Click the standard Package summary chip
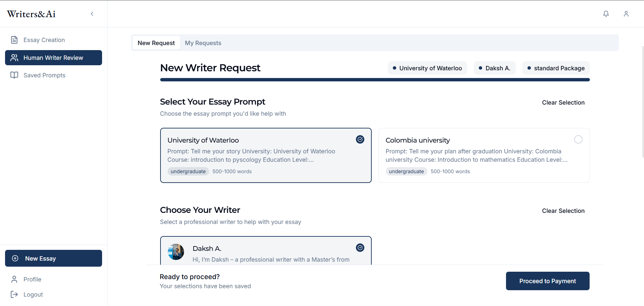This screenshot has height=306, width=644. (x=556, y=68)
